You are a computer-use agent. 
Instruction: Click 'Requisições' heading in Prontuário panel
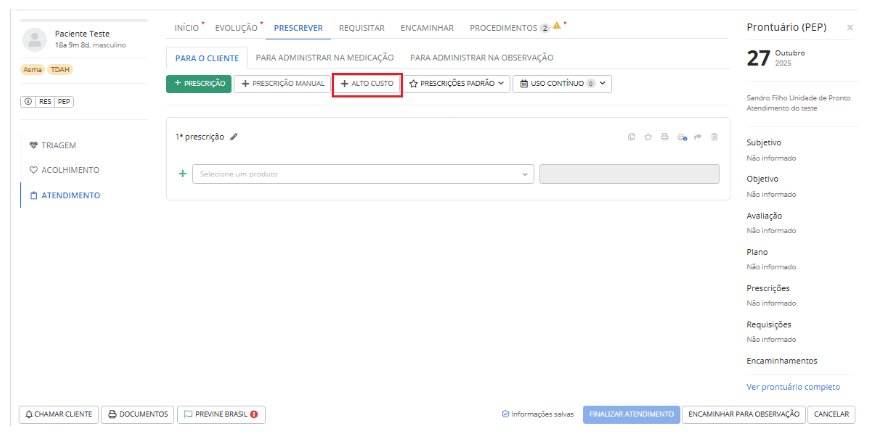pyautogui.click(x=769, y=324)
